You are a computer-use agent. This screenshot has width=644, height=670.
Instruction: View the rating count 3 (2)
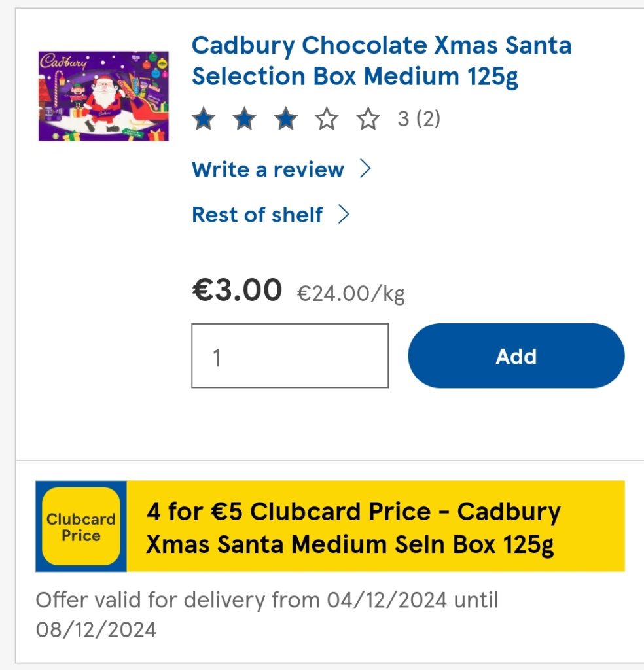[x=419, y=119]
